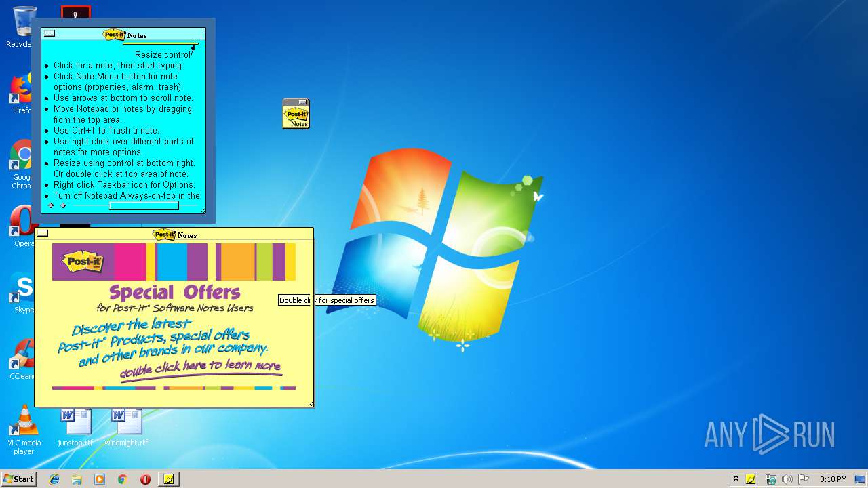Open the Start menu
868x488 pixels.
(18, 479)
